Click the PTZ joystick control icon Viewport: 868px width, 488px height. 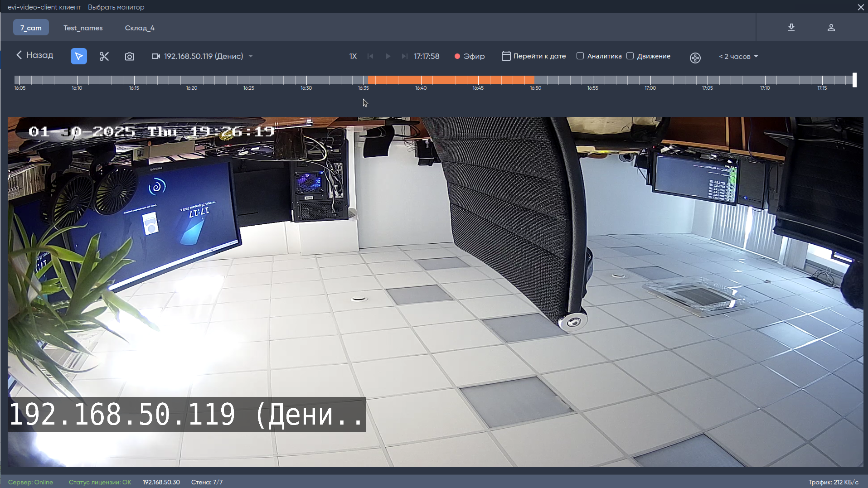695,58
